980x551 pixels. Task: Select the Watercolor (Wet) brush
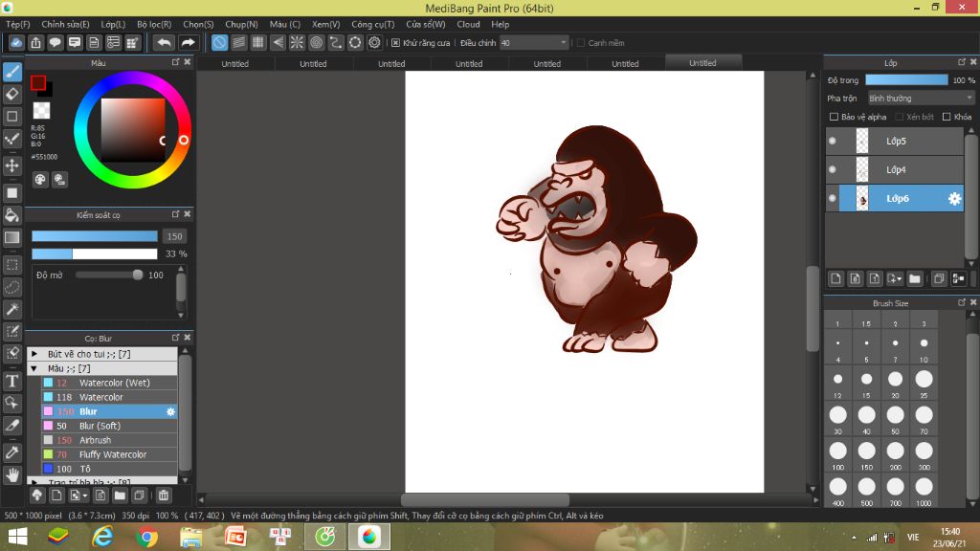[x=109, y=383]
